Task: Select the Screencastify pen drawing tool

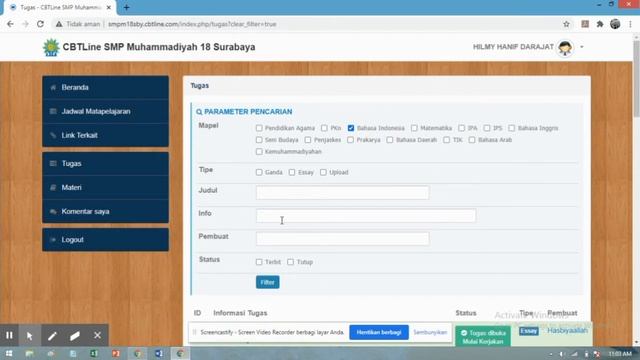Action: pyautogui.click(x=52, y=336)
